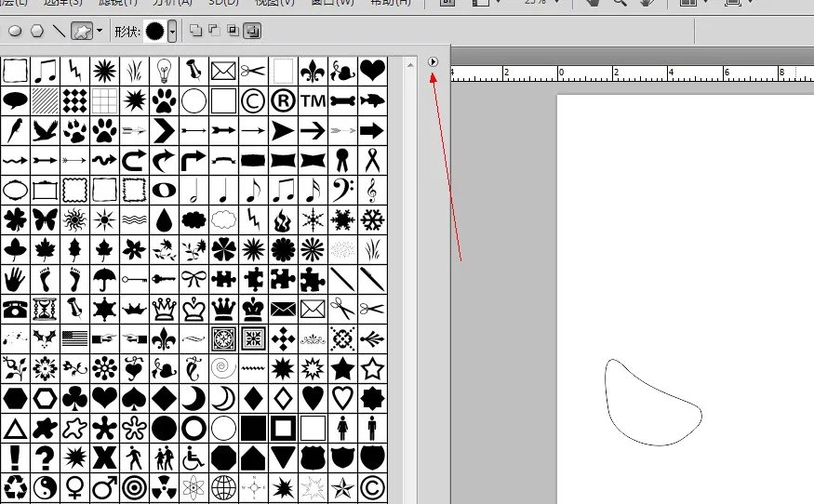Choose the yin-yang shape
This screenshot has height=504, width=814.
click(45, 486)
